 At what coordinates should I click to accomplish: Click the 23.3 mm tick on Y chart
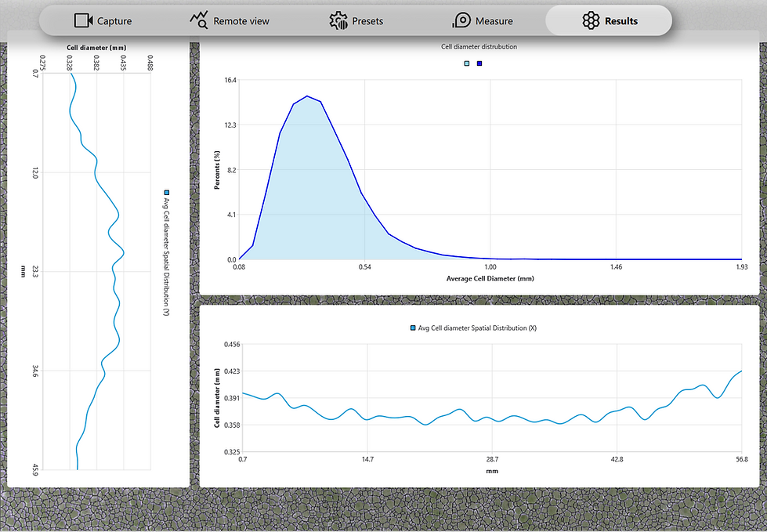pos(34,271)
